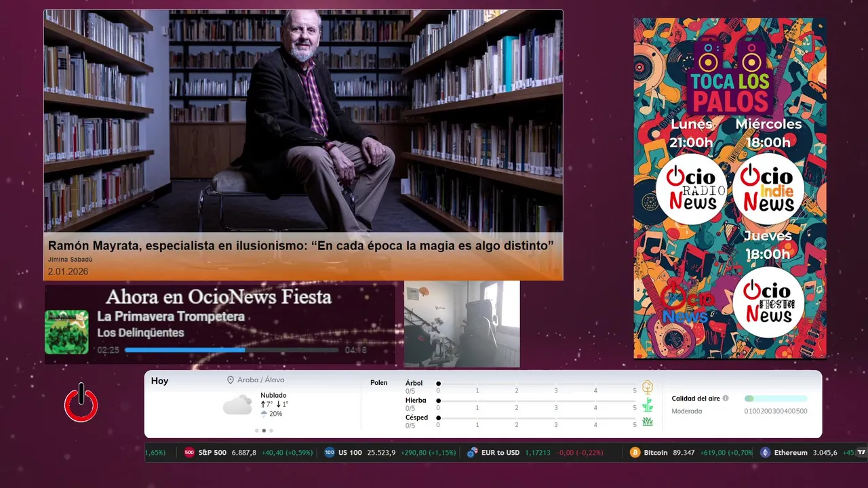Image resolution: width=868 pixels, height=488 pixels.
Task: Click the Ocio Radio News circle logo
Action: tap(691, 189)
